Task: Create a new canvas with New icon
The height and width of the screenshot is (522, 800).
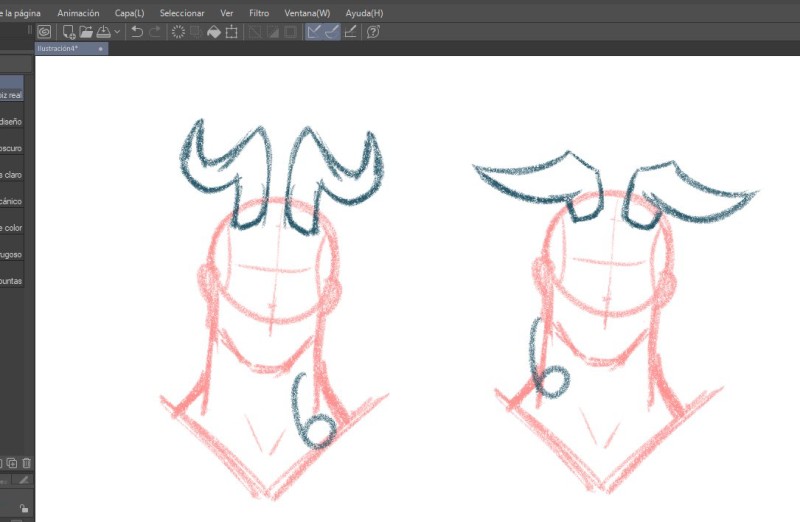Action: pyautogui.click(x=68, y=32)
